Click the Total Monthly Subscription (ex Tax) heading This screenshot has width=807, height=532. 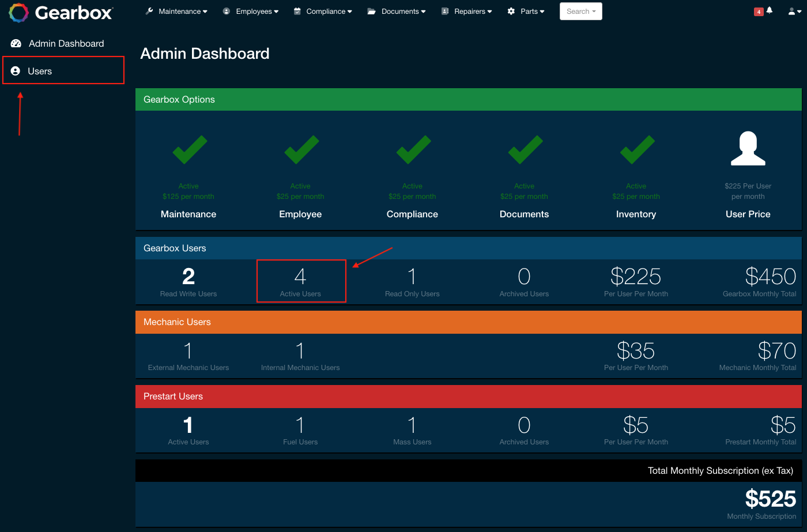[x=721, y=471]
